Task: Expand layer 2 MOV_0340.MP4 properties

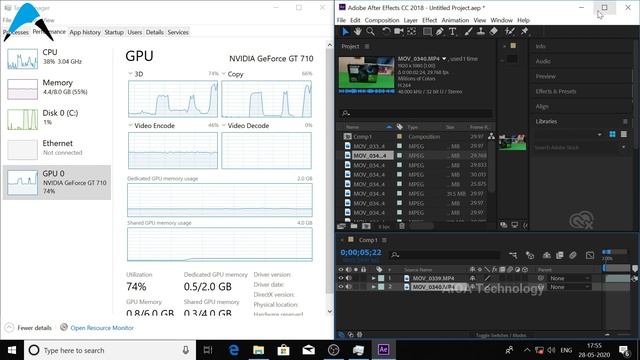Action: point(373,287)
